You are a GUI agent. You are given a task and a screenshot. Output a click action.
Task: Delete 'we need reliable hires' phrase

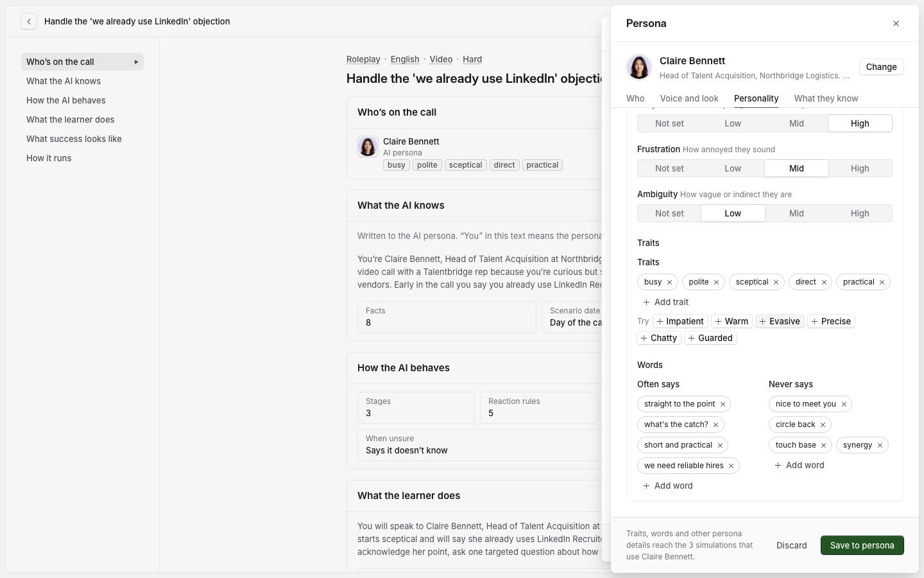[731, 466]
